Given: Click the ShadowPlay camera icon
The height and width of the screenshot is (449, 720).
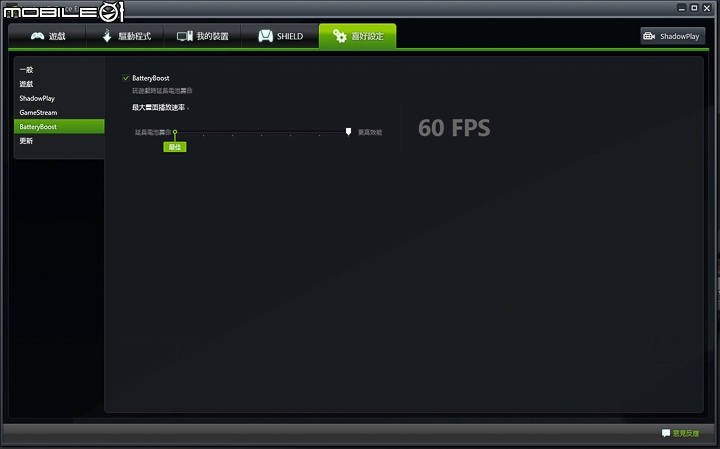Looking at the screenshot, I should [649, 36].
